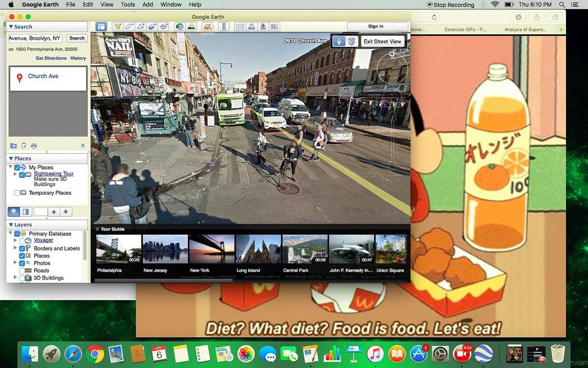This screenshot has height=368, width=588.
Task: Expand the Sightseeing Tour folder
Action: pyautogui.click(x=15, y=174)
